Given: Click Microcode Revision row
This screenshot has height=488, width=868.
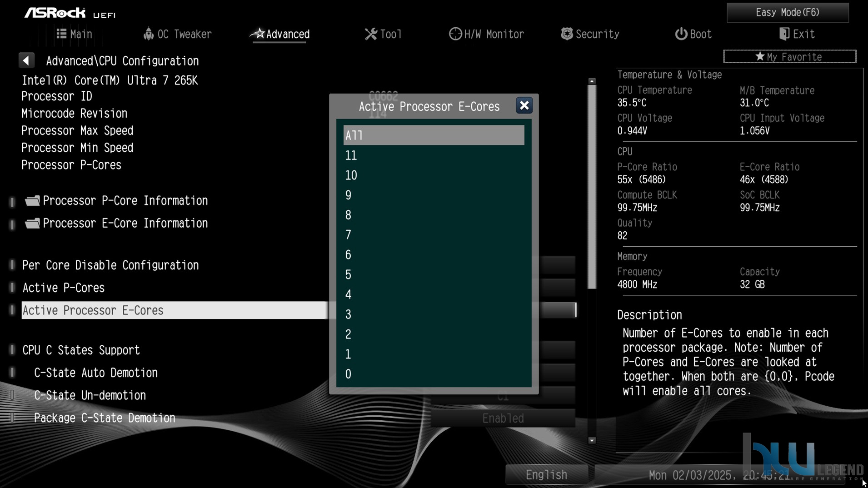Looking at the screenshot, I should point(75,114).
